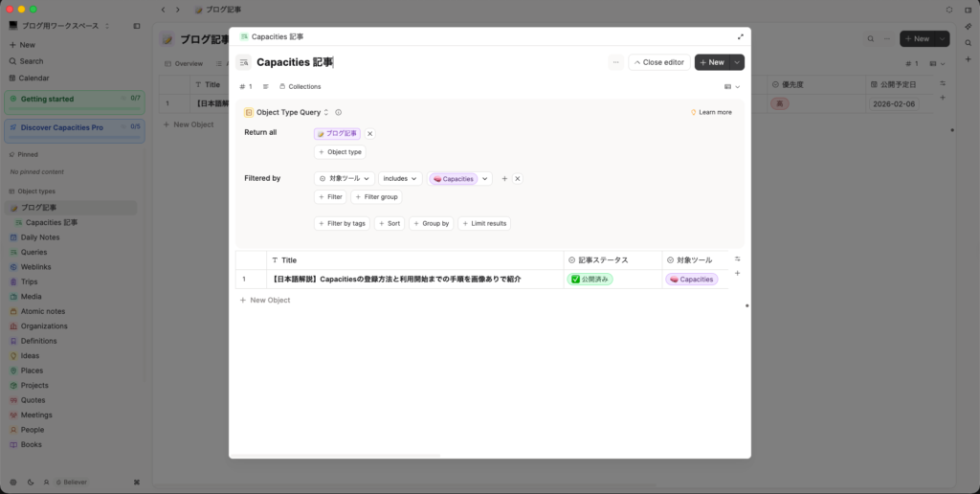Add a Filter by tags rule

(x=342, y=223)
